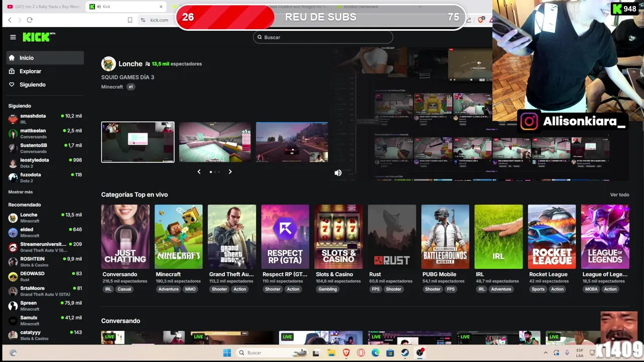The image size is (644, 362).
Task: Click the Windows taskbar Buscar search box
Action: pyautogui.click(x=272, y=353)
